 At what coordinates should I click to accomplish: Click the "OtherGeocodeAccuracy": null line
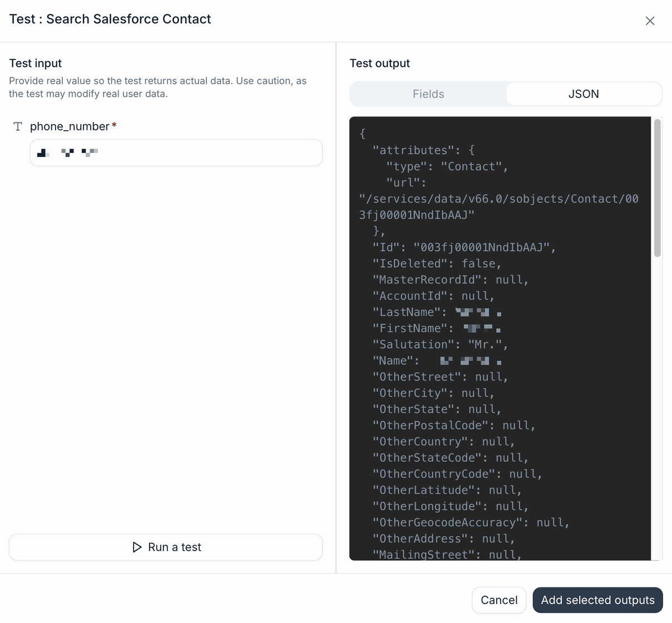click(471, 522)
